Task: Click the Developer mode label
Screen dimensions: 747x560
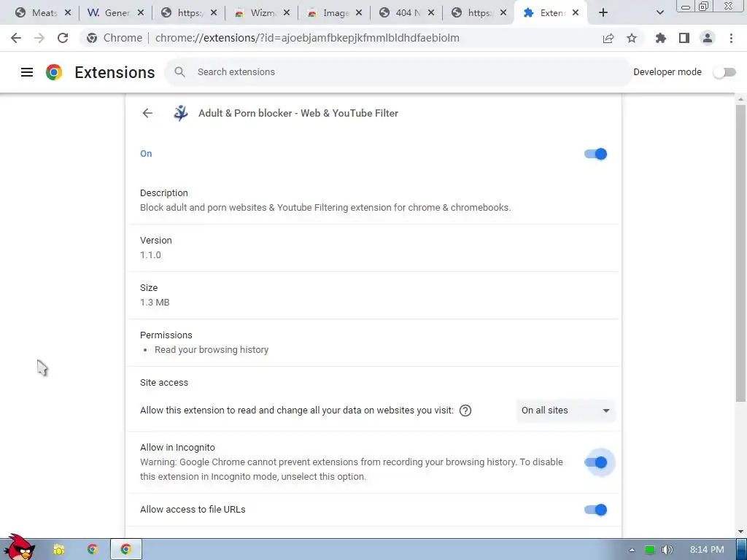Action: 667,72
